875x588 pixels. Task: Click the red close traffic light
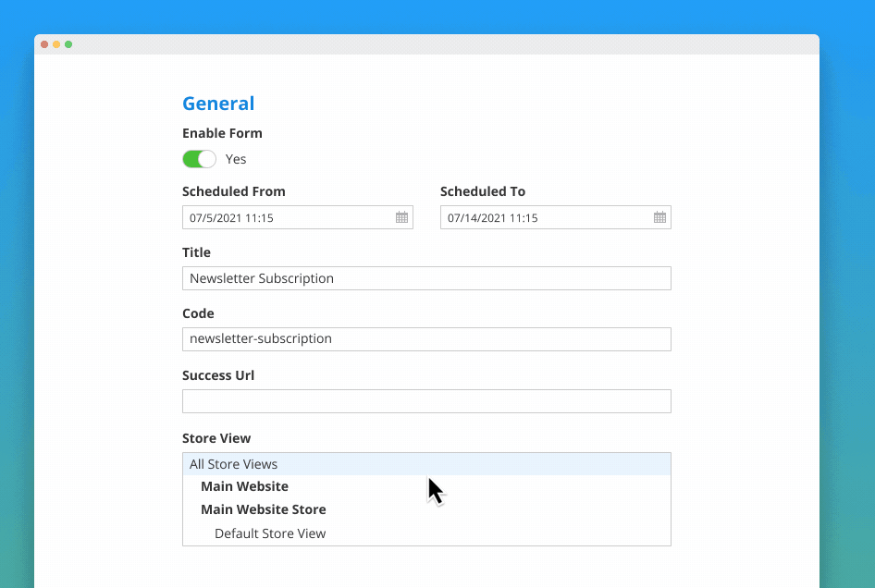coord(43,43)
